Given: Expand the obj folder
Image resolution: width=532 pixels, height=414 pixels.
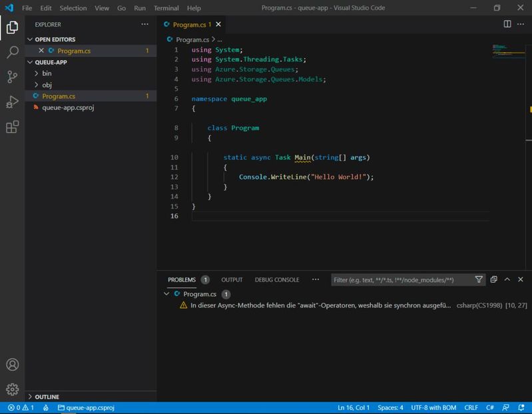Looking at the screenshot, I should tap(37, 85).
